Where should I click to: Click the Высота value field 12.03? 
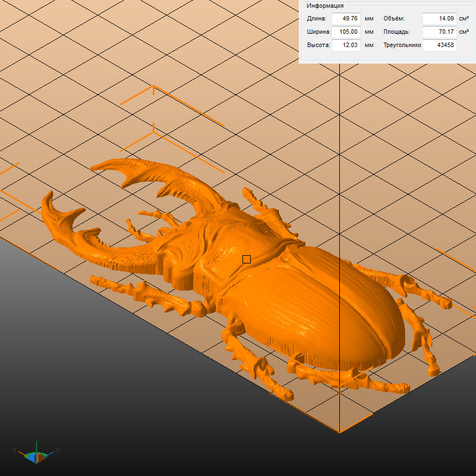click(x=346, y=45)
